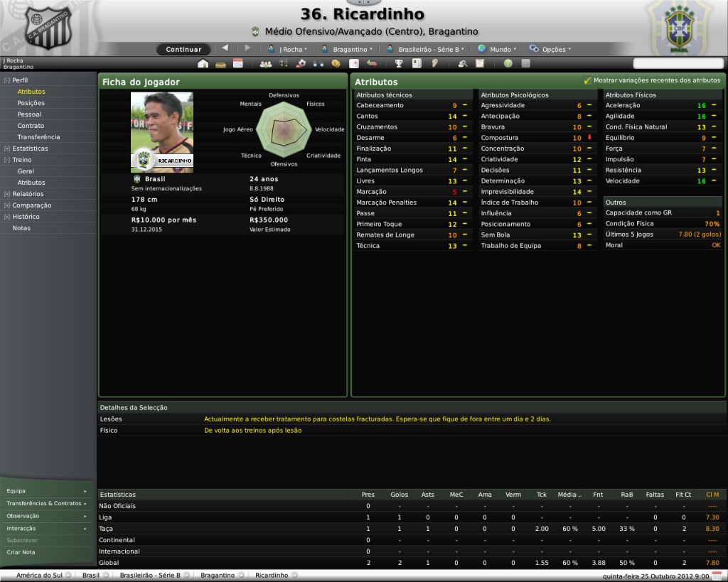Open the trophy competitions icon
The height and width of the screenshot is (582, 728).
pyautogui.click(x=399, y=63)
